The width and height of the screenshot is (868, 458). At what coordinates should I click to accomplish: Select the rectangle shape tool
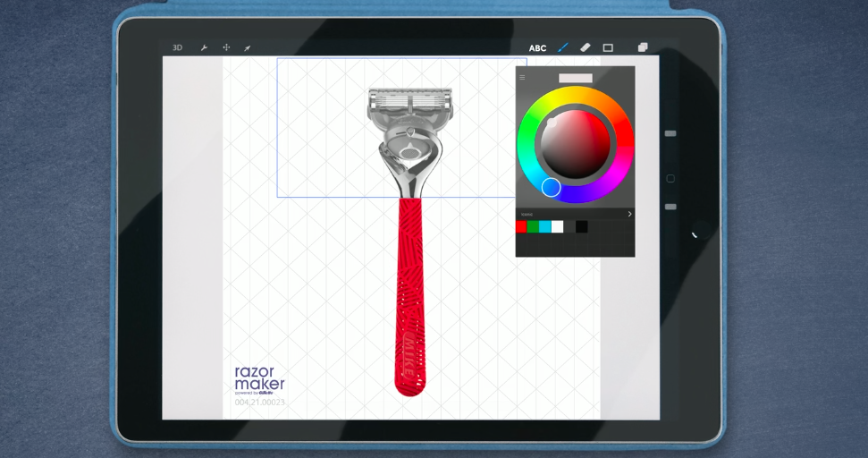[x=608, y=47]
